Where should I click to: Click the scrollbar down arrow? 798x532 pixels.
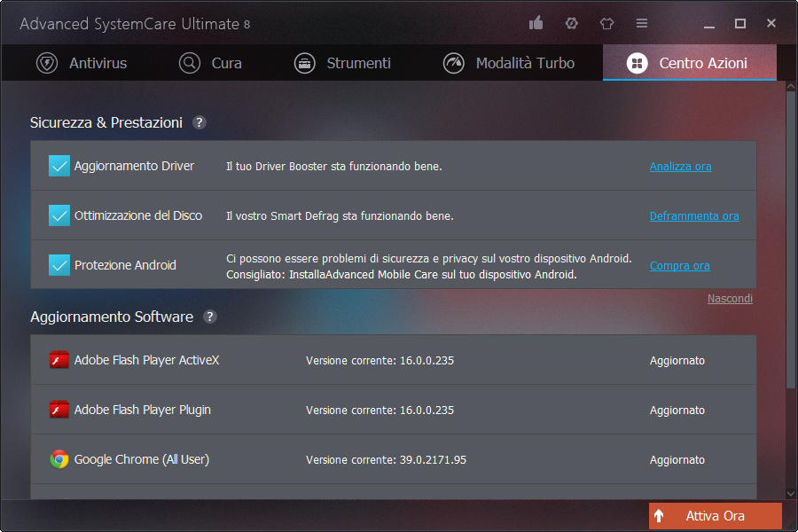point(791,492)
